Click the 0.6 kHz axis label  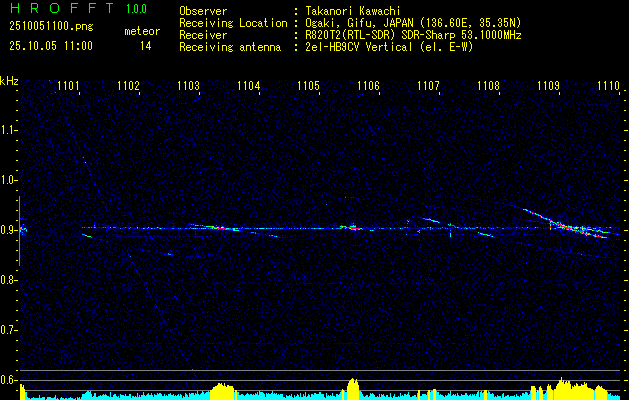8,380
